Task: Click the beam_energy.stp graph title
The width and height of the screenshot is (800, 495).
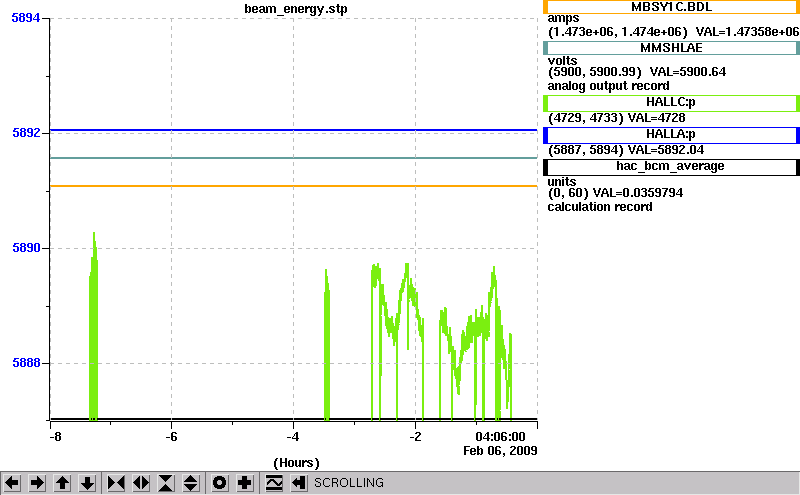Action: pos(296,9)
